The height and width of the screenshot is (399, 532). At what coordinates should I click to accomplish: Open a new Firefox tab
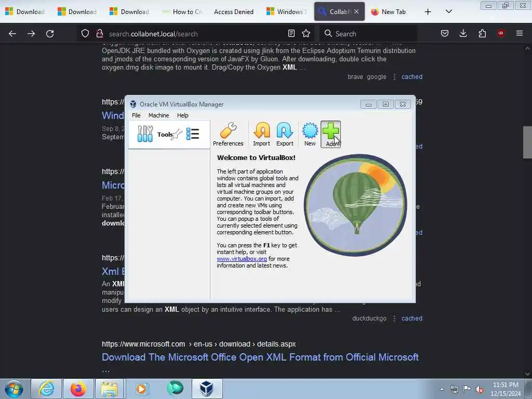tap(428, 12)
